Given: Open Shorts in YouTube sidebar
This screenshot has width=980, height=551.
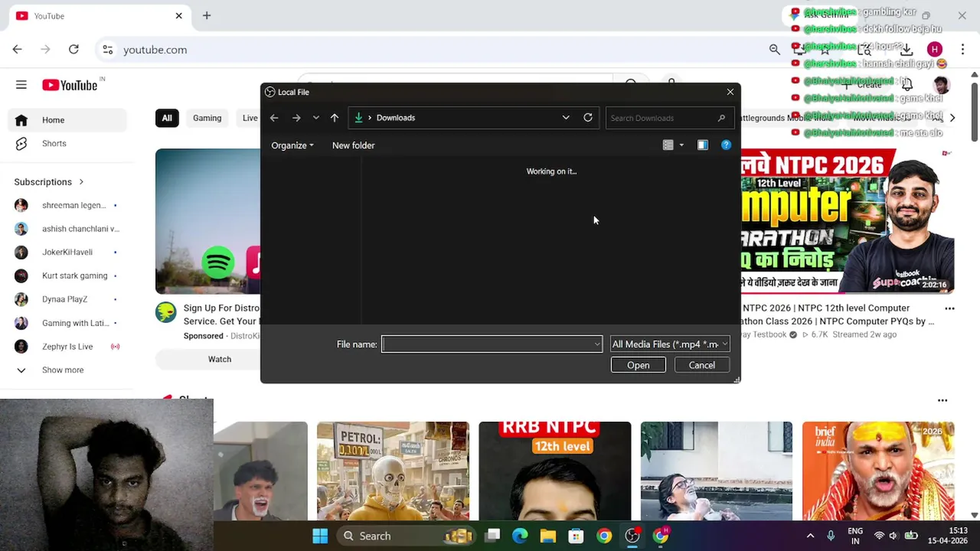Looking at the screenshot, I should [67, 144].
